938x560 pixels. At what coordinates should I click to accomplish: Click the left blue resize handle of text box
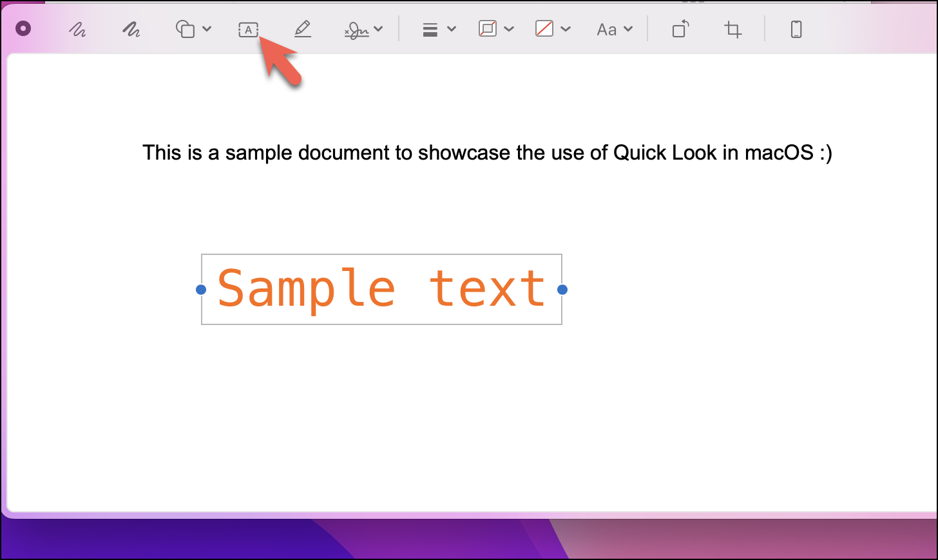click(201, 290)
